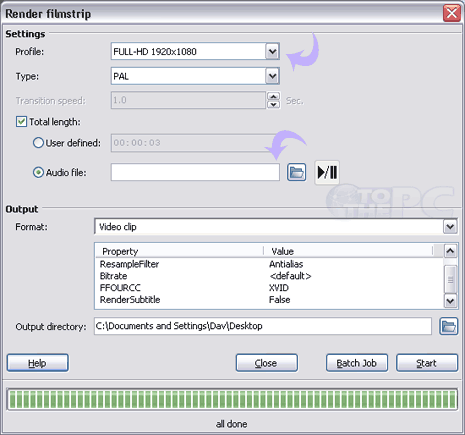Decrease transition speed with down arrow
465x435 pixels.
coord(274,104)
